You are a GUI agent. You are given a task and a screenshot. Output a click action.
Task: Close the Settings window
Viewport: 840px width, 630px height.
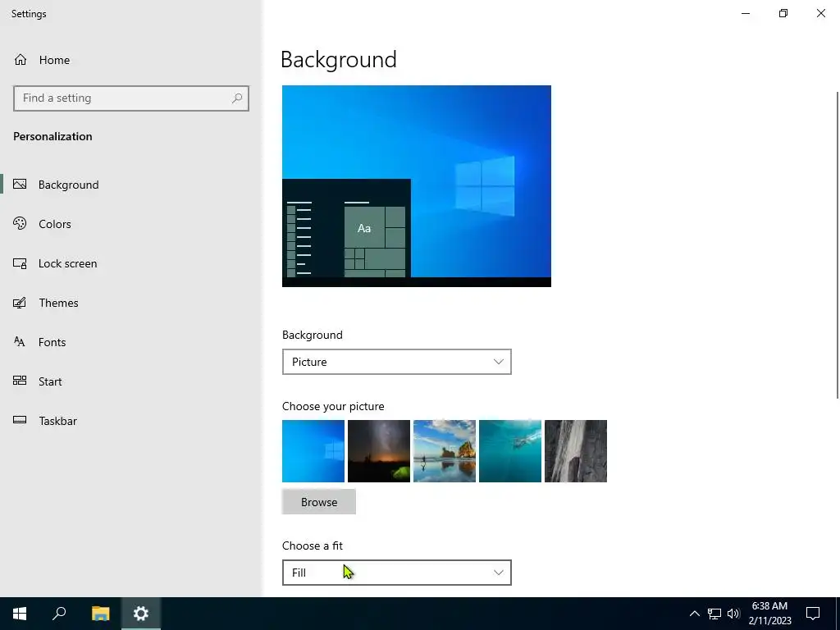pos(820,13)
